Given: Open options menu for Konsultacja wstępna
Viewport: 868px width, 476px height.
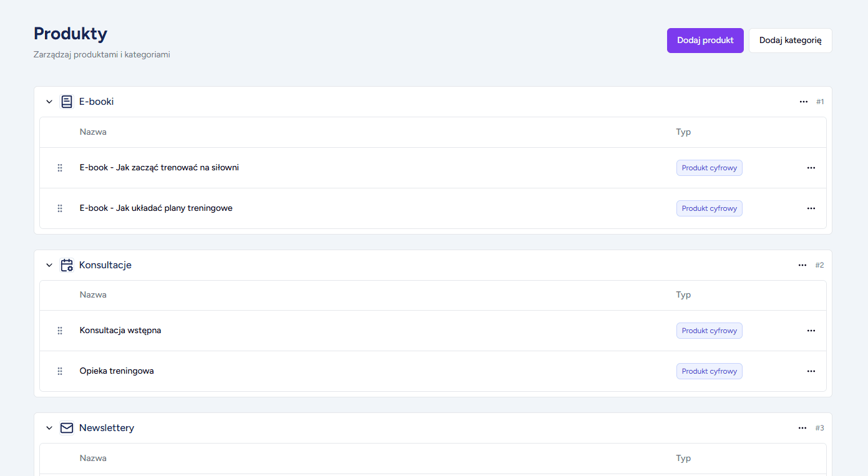Looking at the screenshot, I should click(x=811, y=331).
